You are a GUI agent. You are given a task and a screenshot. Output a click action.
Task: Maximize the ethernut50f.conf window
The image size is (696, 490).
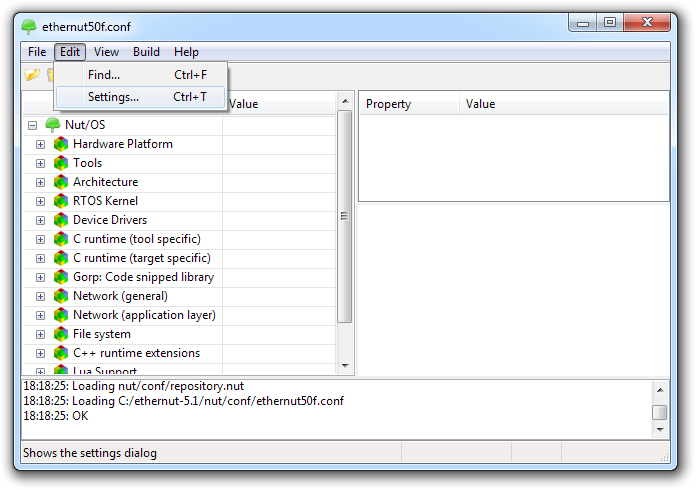(610, 23)
